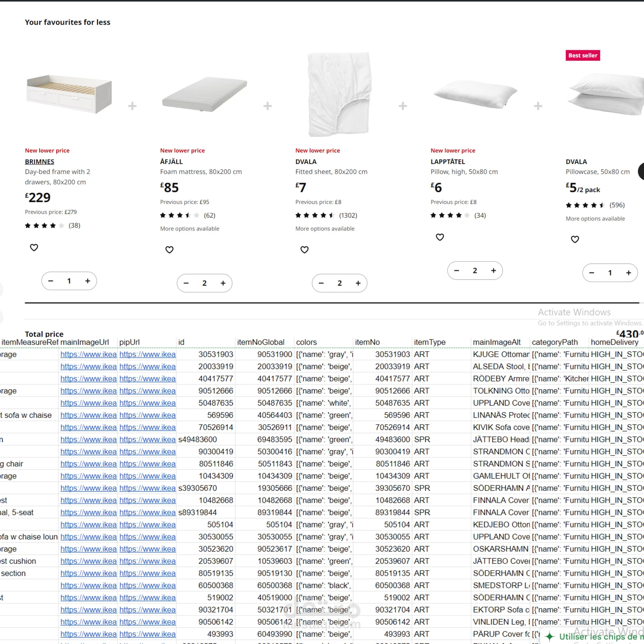Select itemNoGlobal cell '69483595'
The height and width of the screenshot is (644, 644).
pyautogui.click(x=265, y=439)
